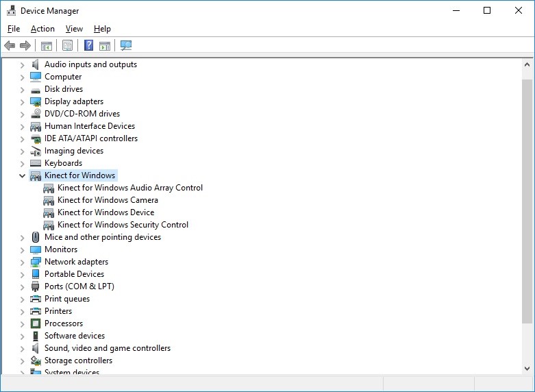Click the Imaging devices camera icon

pos(36,151)
